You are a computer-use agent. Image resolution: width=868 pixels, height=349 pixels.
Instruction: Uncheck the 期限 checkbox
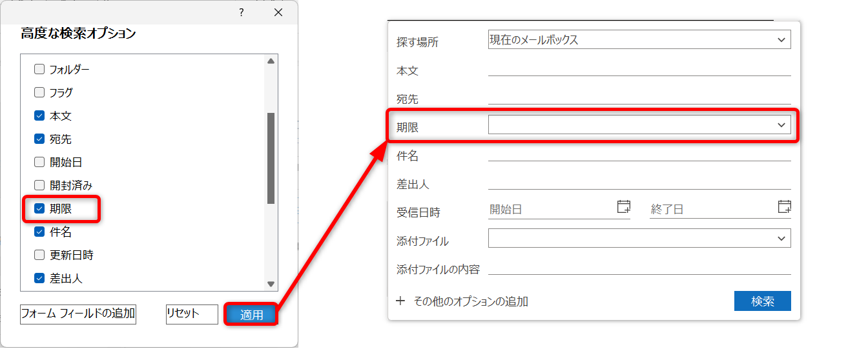[x=39, y=208]
